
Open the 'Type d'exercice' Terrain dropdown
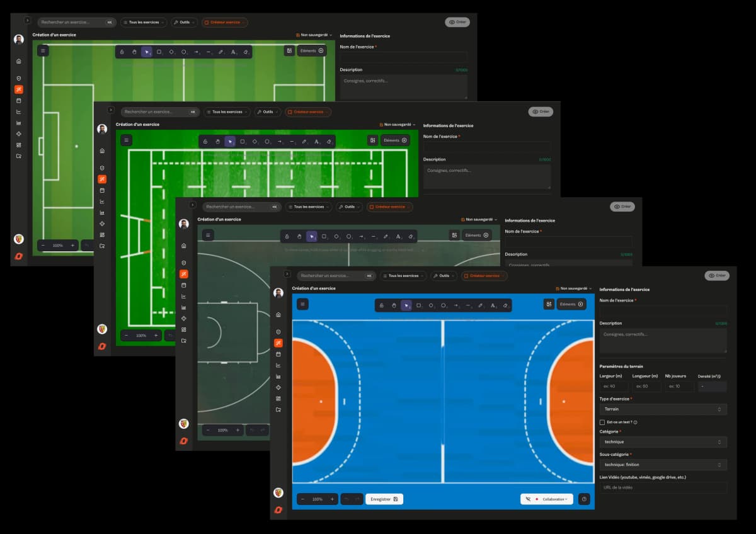coord(663,409)
